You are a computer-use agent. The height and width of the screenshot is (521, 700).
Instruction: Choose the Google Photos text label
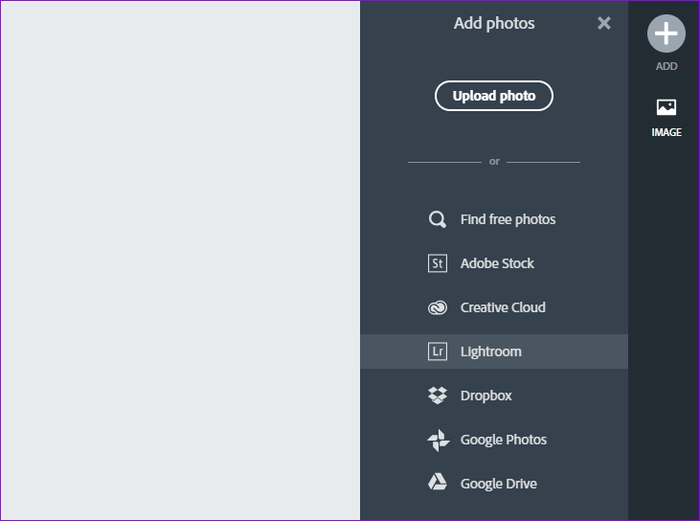tap(503, 440)
